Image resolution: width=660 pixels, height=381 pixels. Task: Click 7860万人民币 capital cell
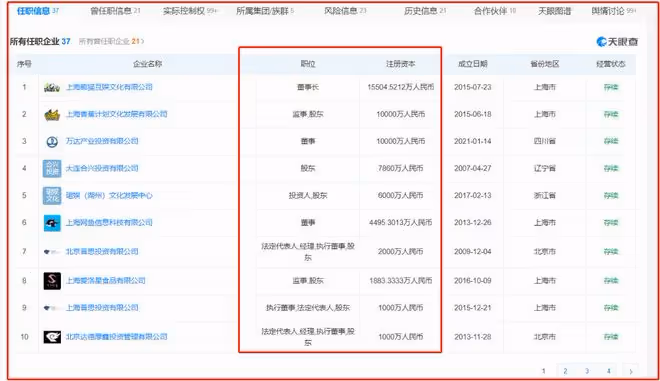(x=400, y=168)
